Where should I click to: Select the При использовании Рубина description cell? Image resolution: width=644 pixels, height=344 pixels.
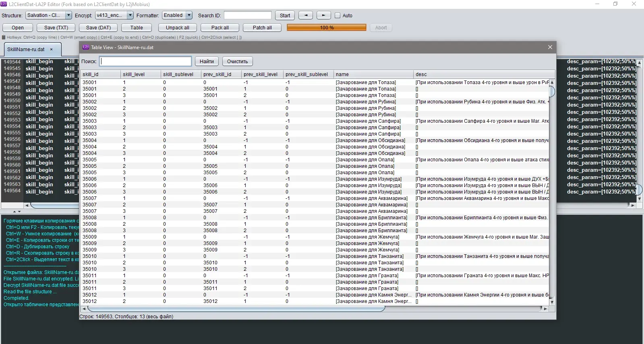point(482,101)
